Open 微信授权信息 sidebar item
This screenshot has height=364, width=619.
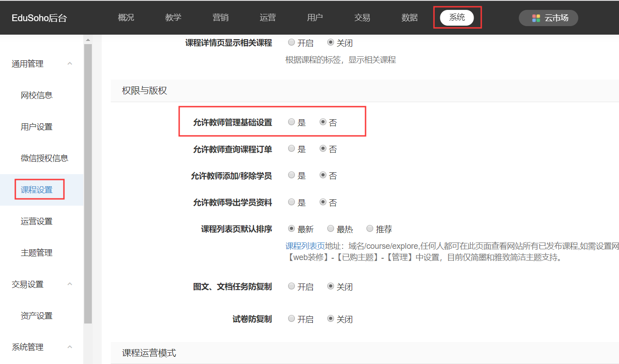[x=45, y=158]
